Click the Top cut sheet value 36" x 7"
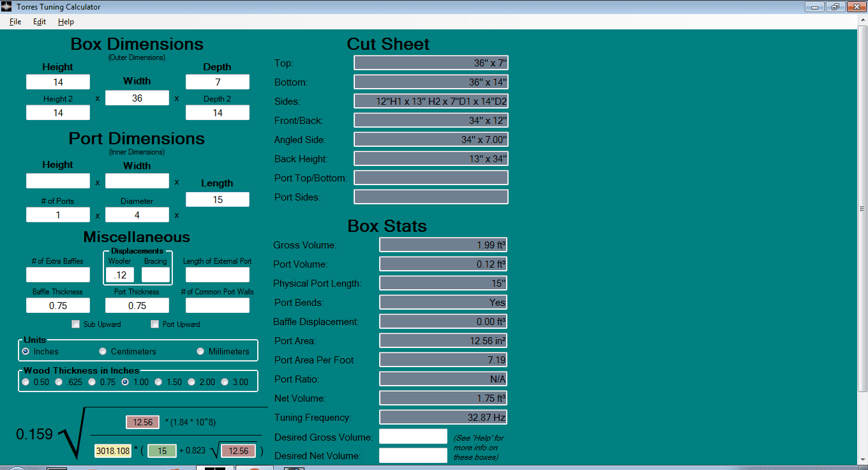The width and height of the screenshot is (868, 470). click(x=431, y=63)
